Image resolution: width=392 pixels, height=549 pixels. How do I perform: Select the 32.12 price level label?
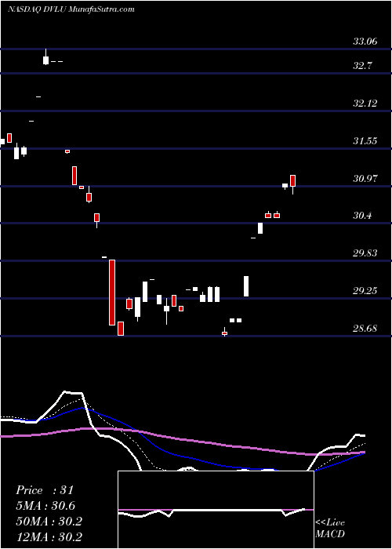coord(365,104)
